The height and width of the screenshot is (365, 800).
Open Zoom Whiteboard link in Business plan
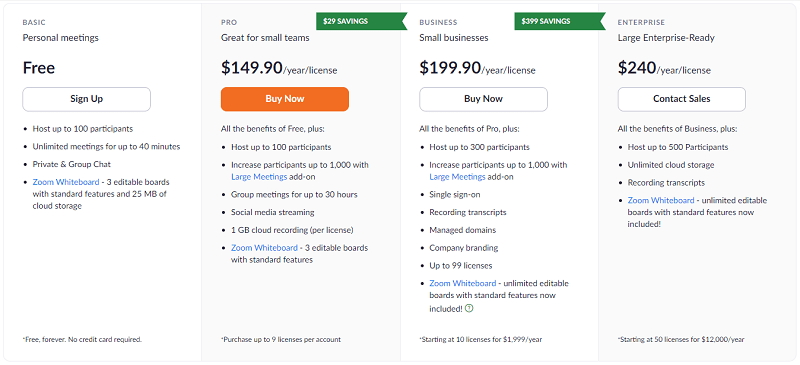click(463, 283)
